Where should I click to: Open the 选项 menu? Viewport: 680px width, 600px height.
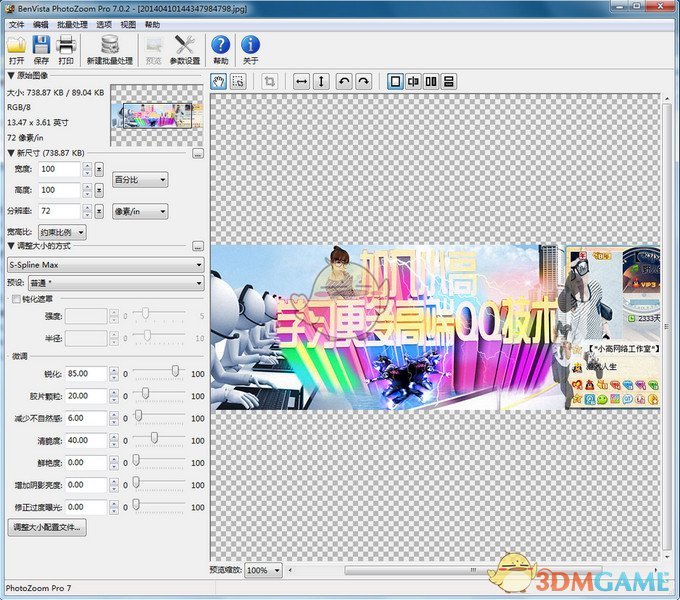[x=104, y=25]
